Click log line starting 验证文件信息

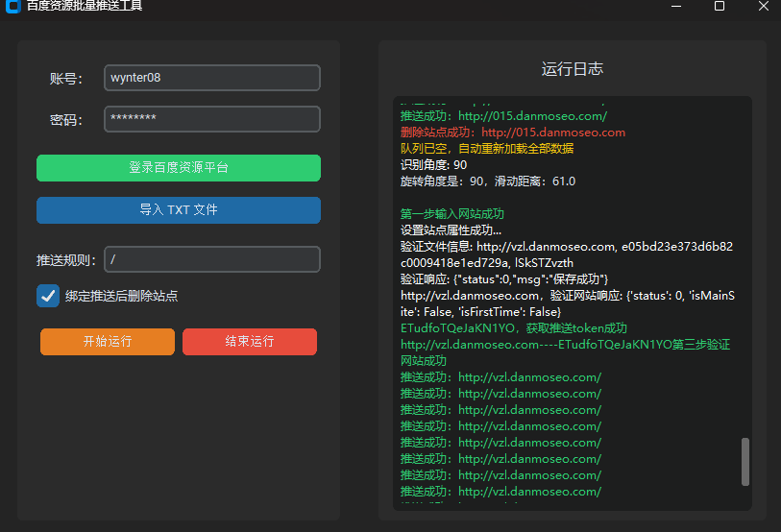[567, 254]
